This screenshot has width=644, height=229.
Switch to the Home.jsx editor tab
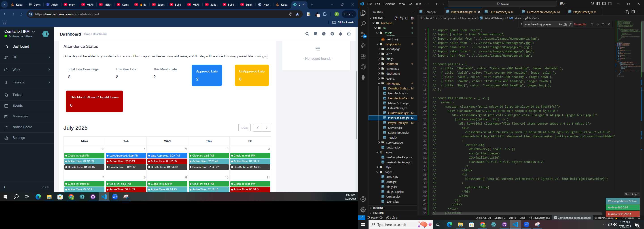pos(430,12)
